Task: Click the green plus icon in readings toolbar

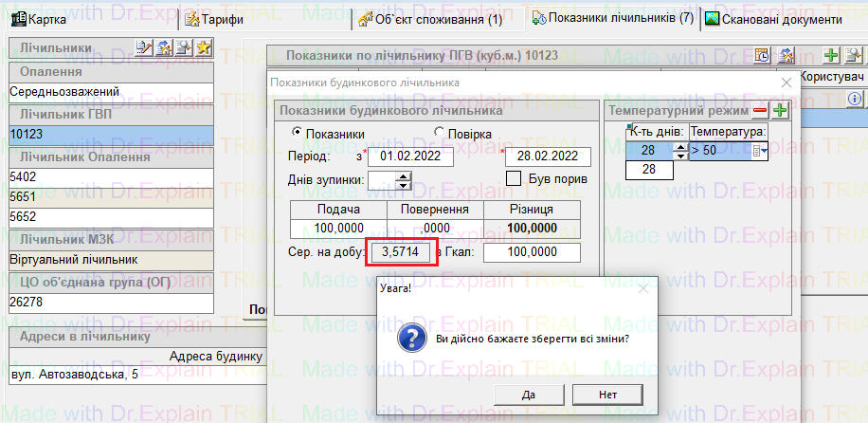Action: (831, 57)
